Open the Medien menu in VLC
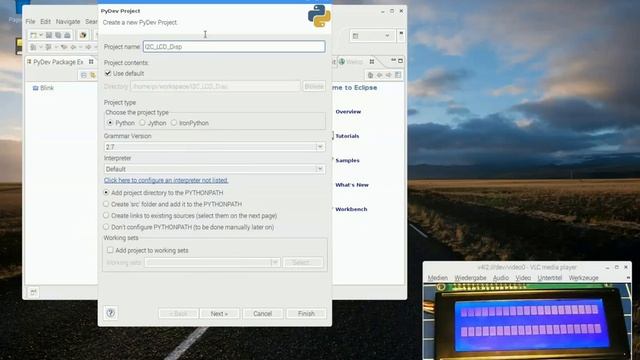 (x=438, y=278)
